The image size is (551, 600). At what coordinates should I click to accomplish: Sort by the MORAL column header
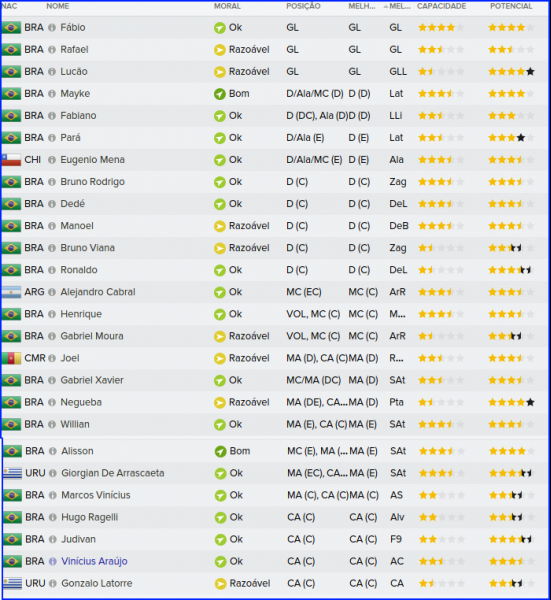click(227, 6)
